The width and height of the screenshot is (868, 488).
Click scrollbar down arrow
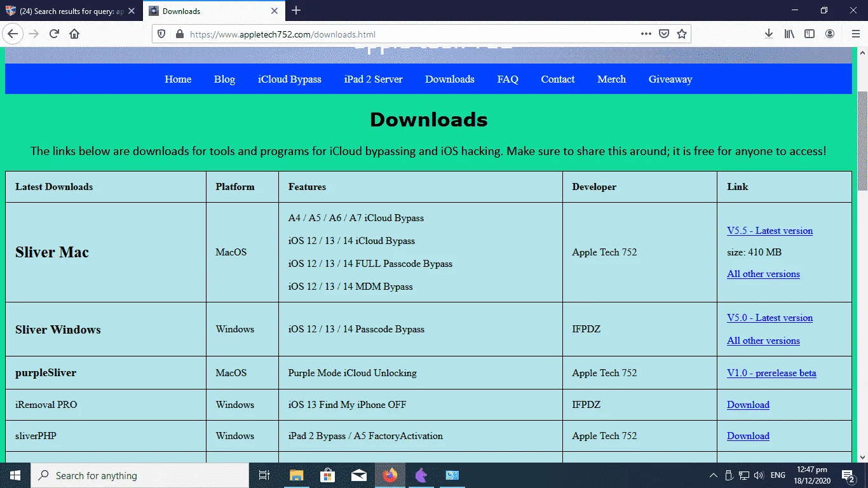pos(862,457)
